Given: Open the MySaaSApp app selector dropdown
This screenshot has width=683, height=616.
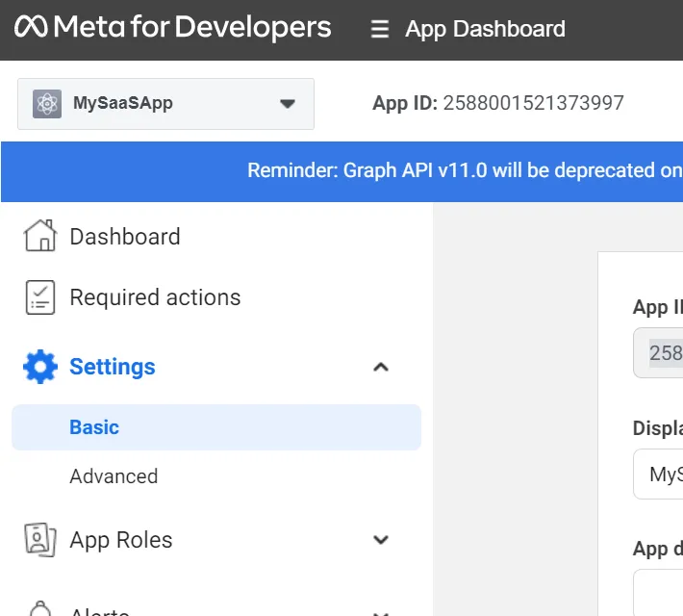Looking at the screenshot, I should pos(165,104).
